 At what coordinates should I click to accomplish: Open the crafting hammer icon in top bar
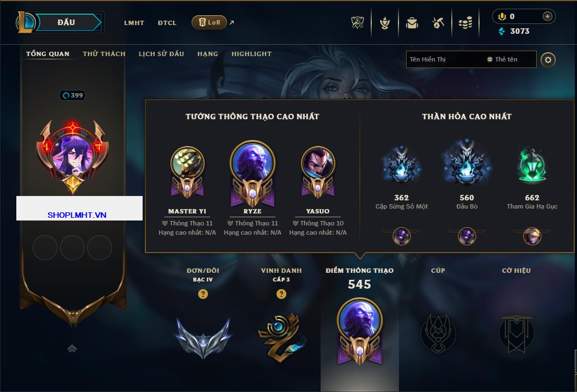(x=438, y=23)
